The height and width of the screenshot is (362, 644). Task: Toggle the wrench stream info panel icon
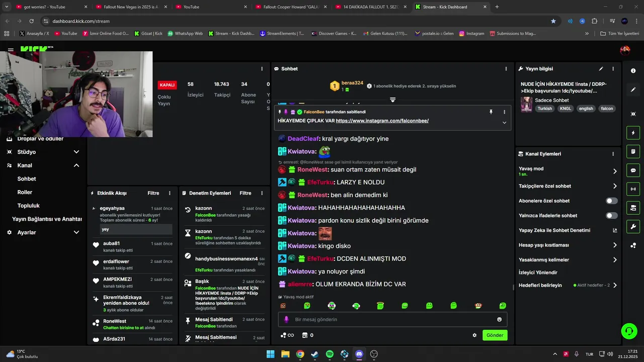(x=633, y=226)
